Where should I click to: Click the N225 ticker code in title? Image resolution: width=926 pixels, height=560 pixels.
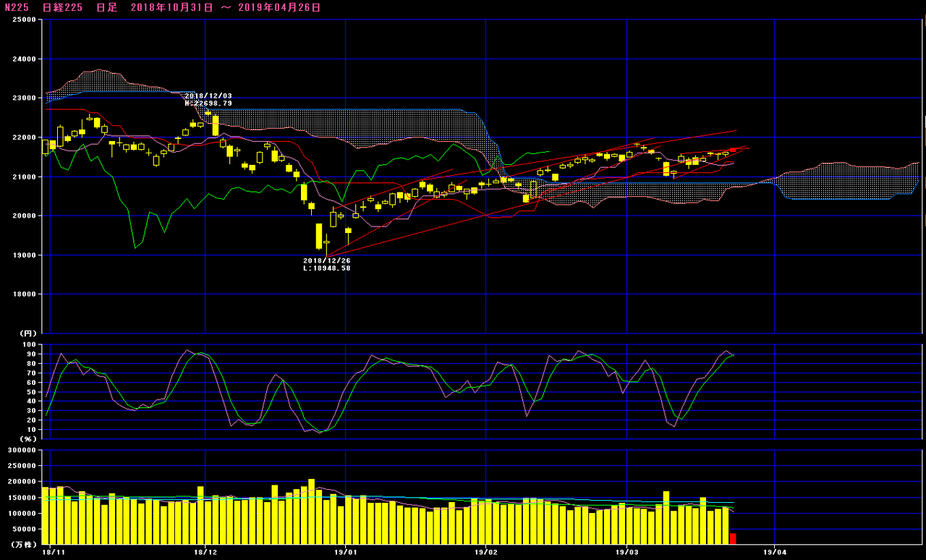(x=17, y=8)
